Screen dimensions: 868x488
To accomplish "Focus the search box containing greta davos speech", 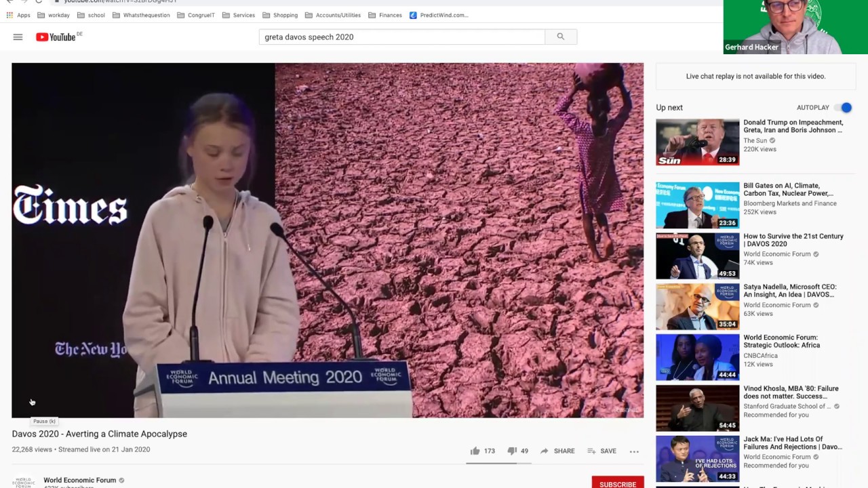I will (401, 37).
